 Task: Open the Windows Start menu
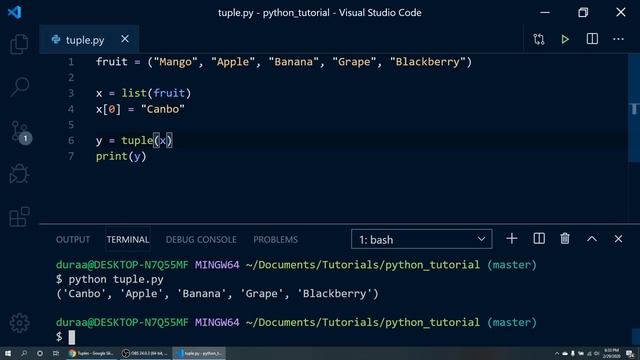coord(8,353)
